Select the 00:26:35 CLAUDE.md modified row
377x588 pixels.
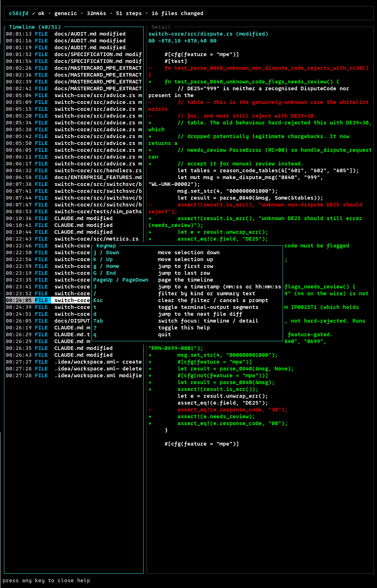pyautogui.click(x=74, y=348)
